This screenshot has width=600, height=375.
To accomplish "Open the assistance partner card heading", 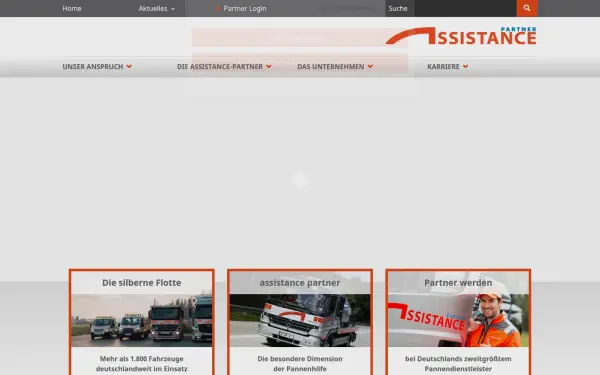I will 300,283.
